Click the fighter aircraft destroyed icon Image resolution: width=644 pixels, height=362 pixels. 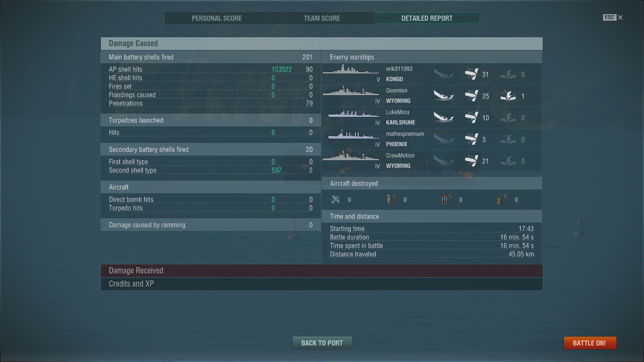pos(336,200)
